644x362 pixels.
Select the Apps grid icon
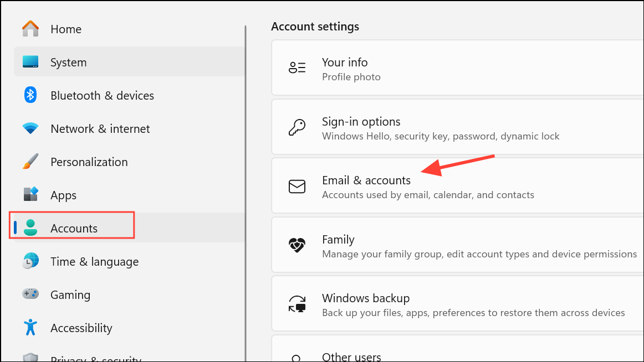click(x=30, y=195)
